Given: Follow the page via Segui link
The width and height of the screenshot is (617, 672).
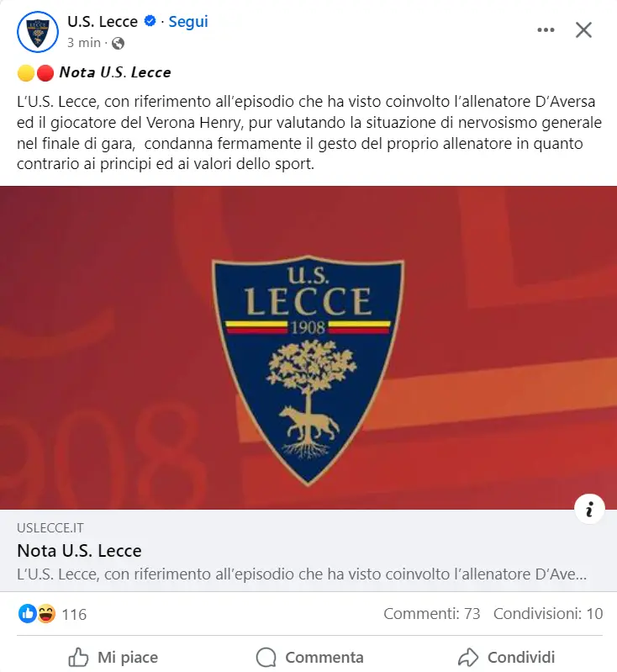Looking at the screenshot, I should [188, 22].
